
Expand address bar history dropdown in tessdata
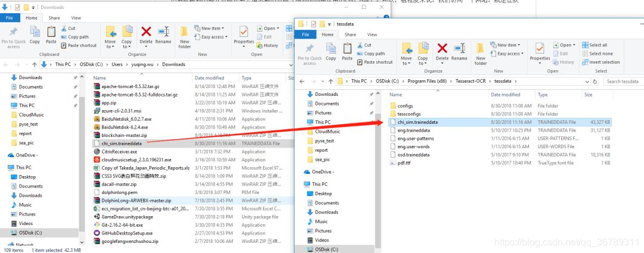click(x=587, y=82)
